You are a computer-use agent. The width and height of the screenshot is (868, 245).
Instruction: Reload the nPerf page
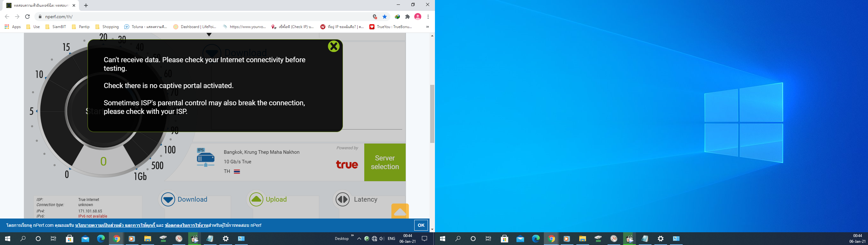(x=28, y=17)
